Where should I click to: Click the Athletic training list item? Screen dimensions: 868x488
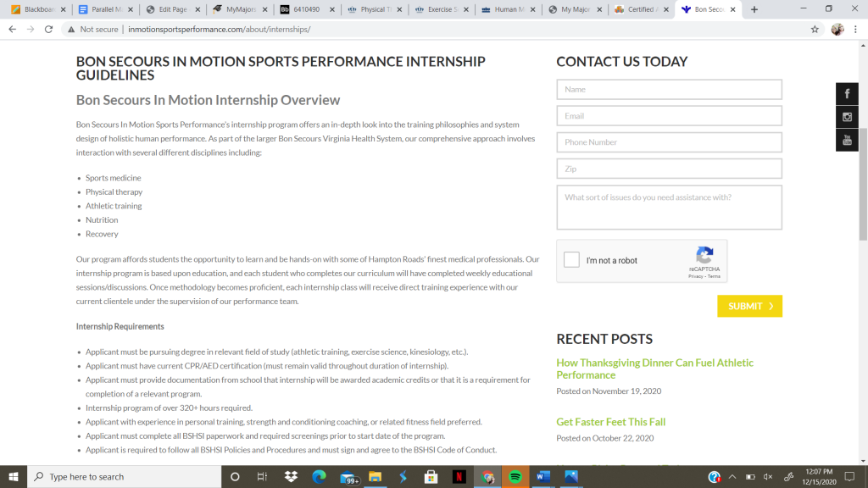[x=114, y=206]
